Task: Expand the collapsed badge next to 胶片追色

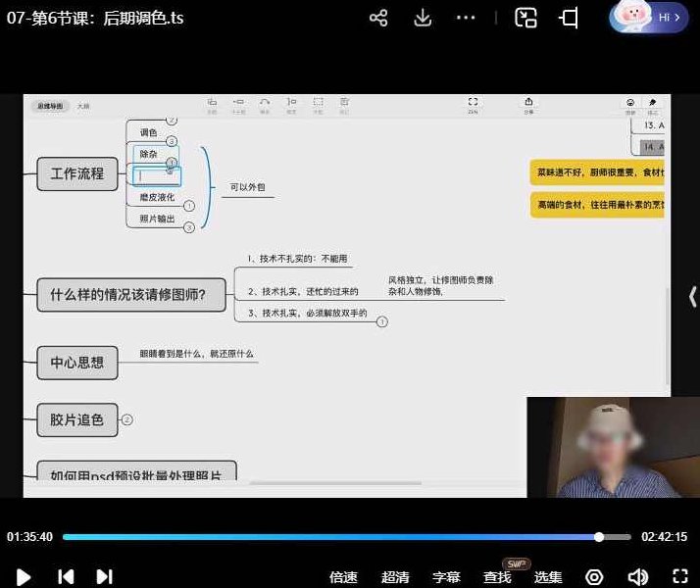Action: click(x=127, y=419)
